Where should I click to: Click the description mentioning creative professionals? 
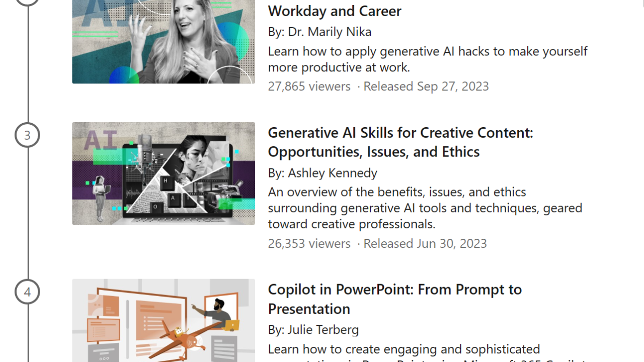[425, 208]
